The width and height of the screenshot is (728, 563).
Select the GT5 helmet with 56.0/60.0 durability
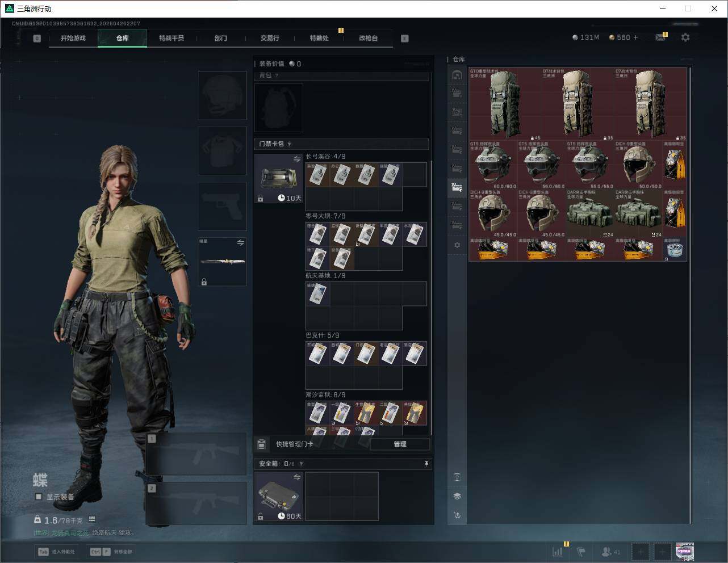542,165
